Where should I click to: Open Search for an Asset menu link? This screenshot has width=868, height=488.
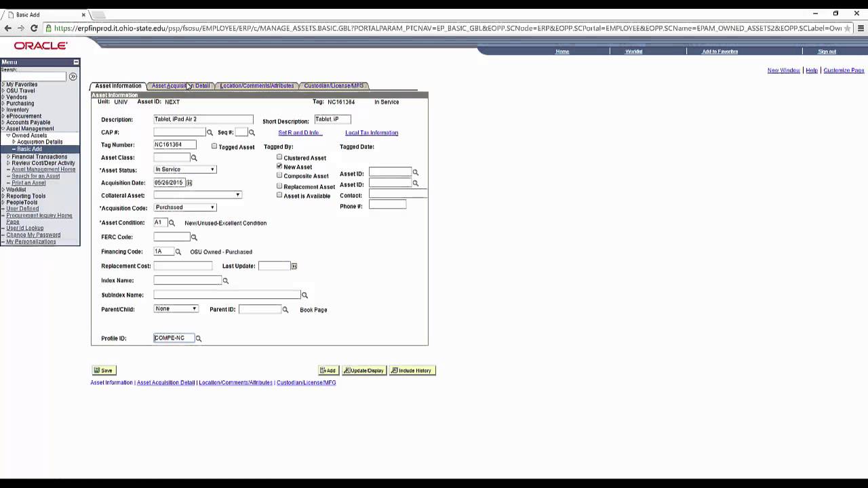click(35, 176)
